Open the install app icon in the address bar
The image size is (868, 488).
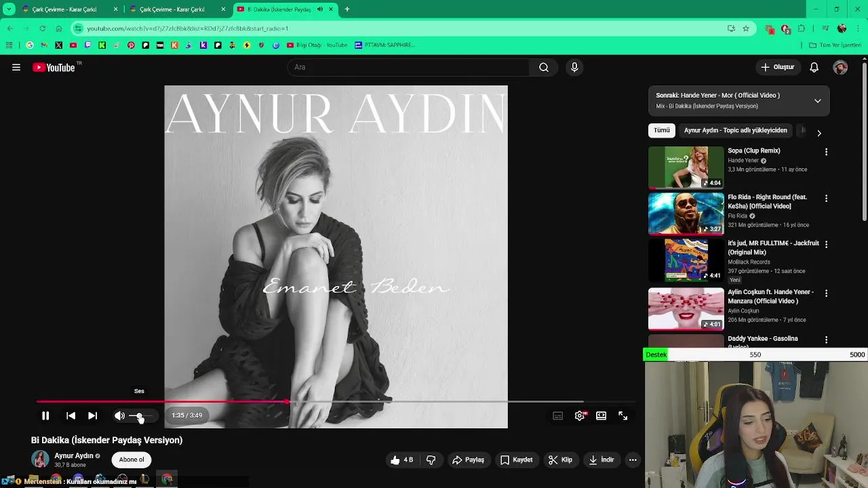(731, 28)
